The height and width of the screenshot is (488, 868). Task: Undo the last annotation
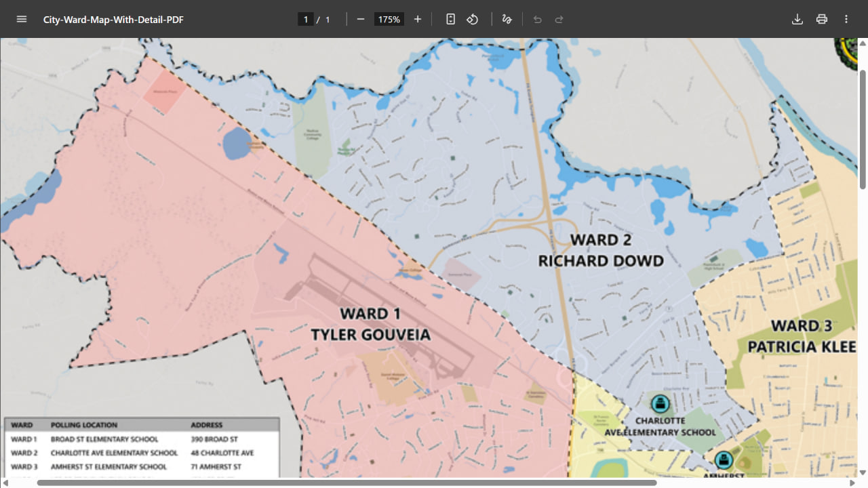pyautogui.click(x=536, y=19)
